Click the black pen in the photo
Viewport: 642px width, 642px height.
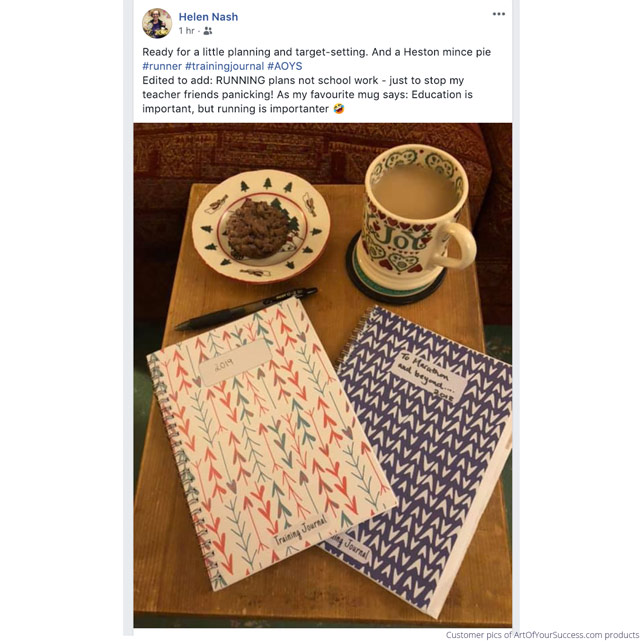[x=246, y=308]
